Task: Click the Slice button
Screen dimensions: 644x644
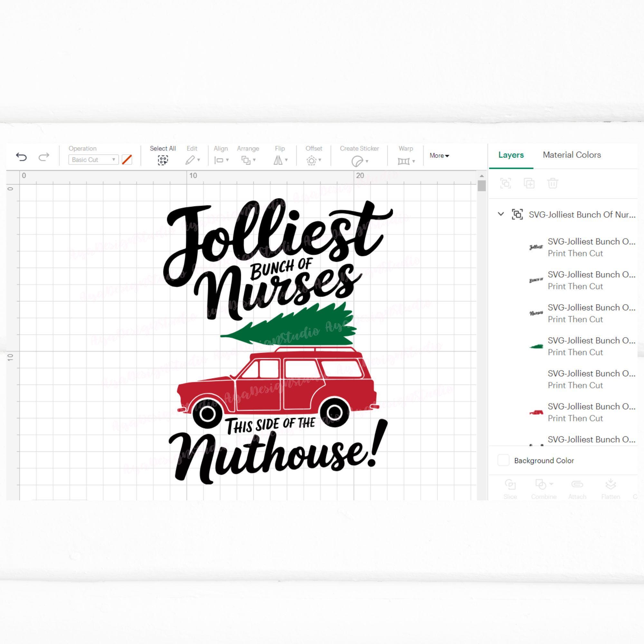Action: [x=510, y=489]
